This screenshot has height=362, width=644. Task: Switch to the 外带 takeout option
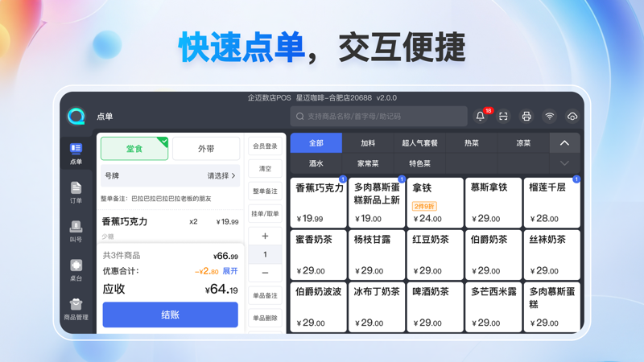click(206, 149)
